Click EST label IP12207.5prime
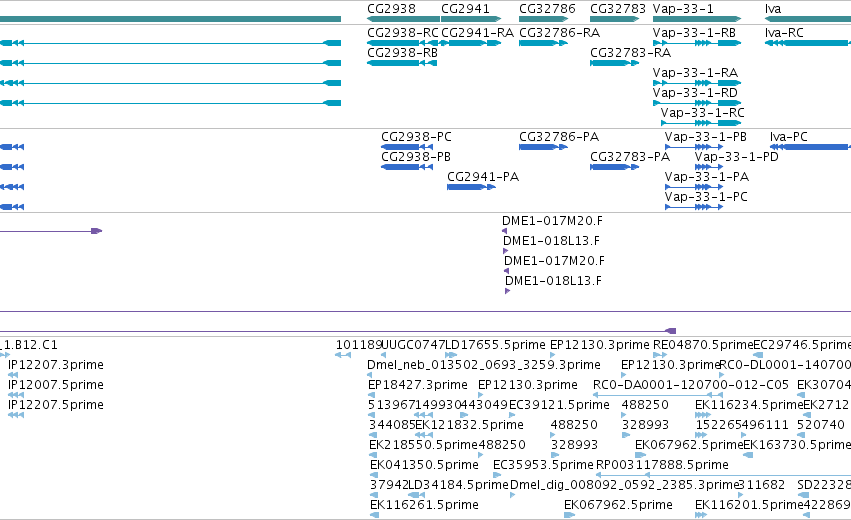The width and height of the screenshot is (851, 520). click(56, 405)
